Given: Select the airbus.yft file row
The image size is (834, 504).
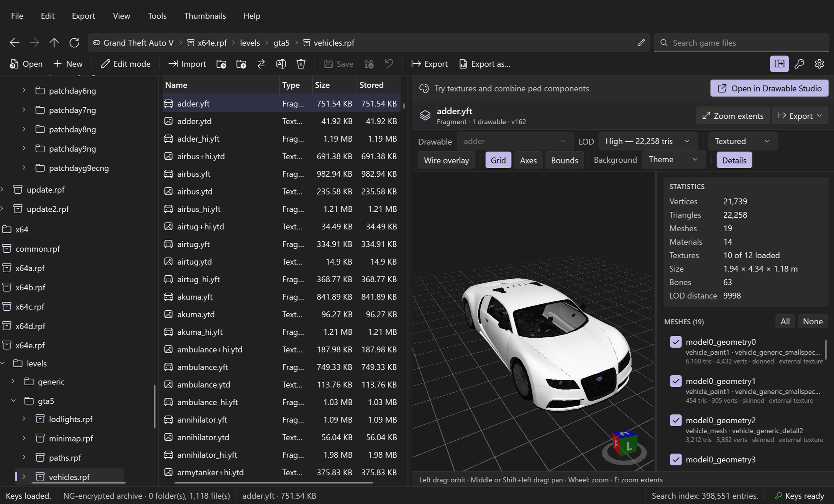Looking at the screenshot, I should point(281,174).
